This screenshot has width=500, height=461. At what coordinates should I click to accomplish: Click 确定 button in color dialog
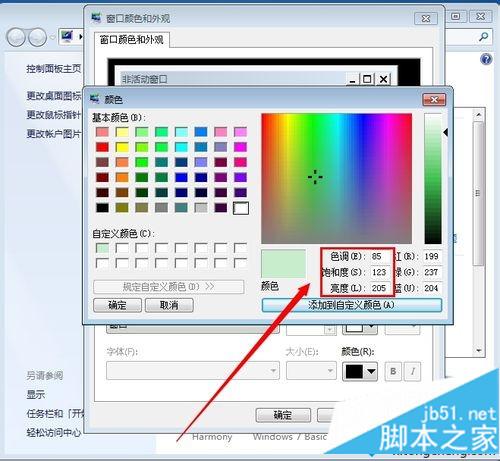click(x=117, y=305)
